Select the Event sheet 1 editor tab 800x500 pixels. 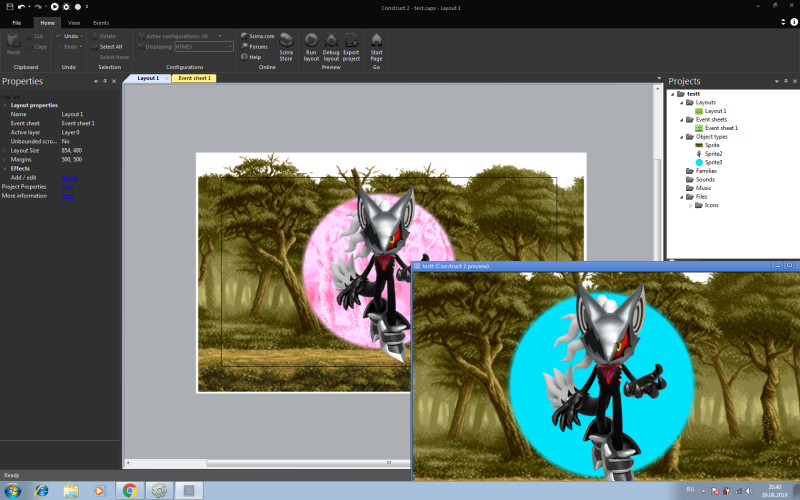[x=194, y=78]
